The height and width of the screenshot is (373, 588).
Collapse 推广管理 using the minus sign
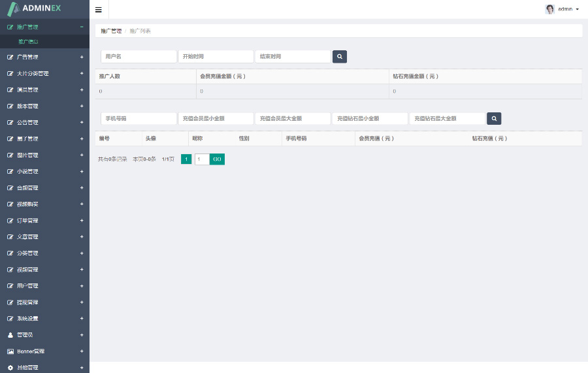pos(82,27)
